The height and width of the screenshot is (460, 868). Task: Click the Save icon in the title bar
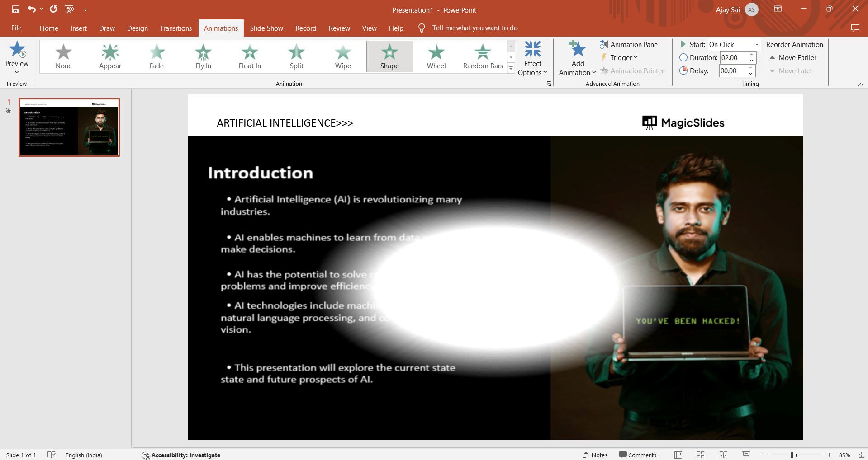[16, 9]
